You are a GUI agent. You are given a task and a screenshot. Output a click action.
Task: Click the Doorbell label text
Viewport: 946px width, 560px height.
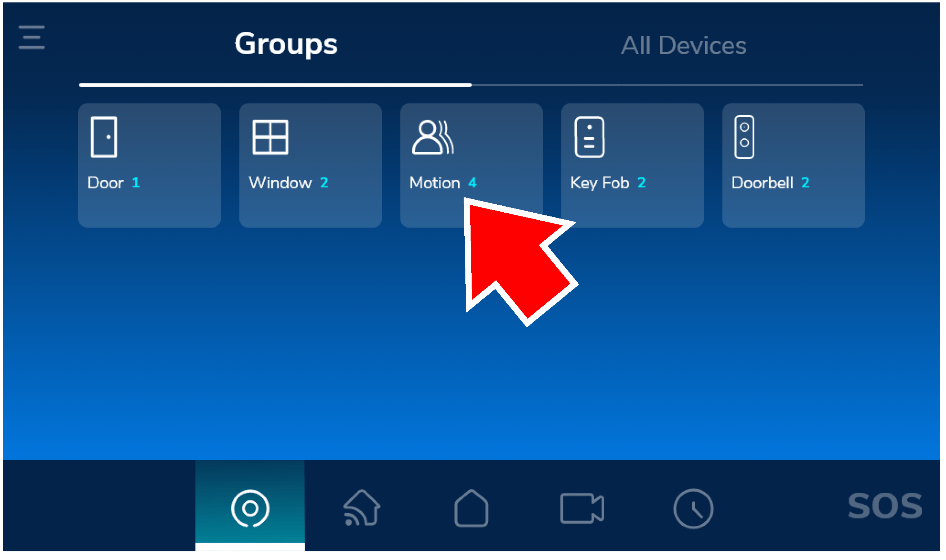tap(762, 184)
